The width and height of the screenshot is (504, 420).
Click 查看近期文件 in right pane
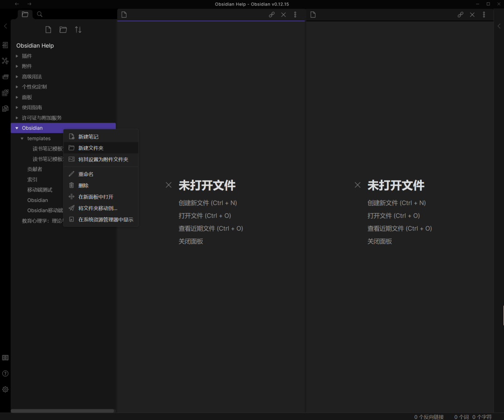pyautogui.click(x=399, y=229)
